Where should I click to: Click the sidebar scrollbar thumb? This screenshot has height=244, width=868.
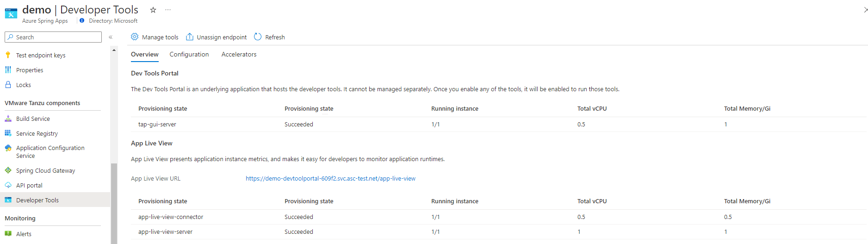click(x=114, y=204)
